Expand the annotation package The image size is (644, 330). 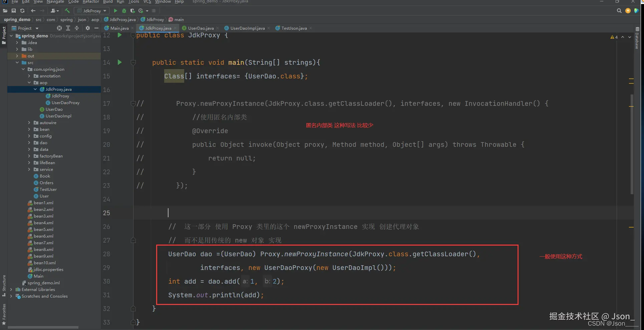29,76
